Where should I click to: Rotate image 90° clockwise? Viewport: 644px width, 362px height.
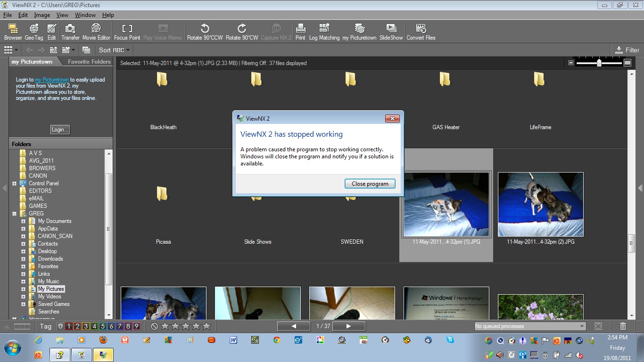(x=242, y=32)
